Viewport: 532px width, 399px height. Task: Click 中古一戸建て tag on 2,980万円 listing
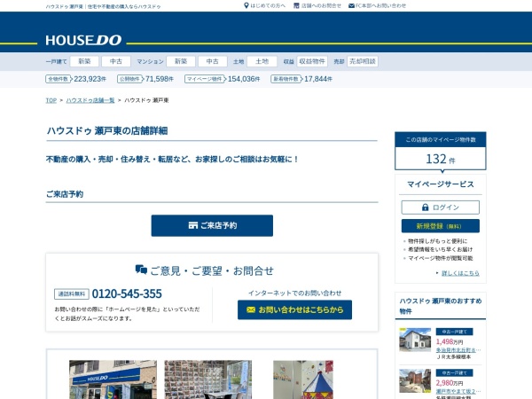(x=454, y=373)
